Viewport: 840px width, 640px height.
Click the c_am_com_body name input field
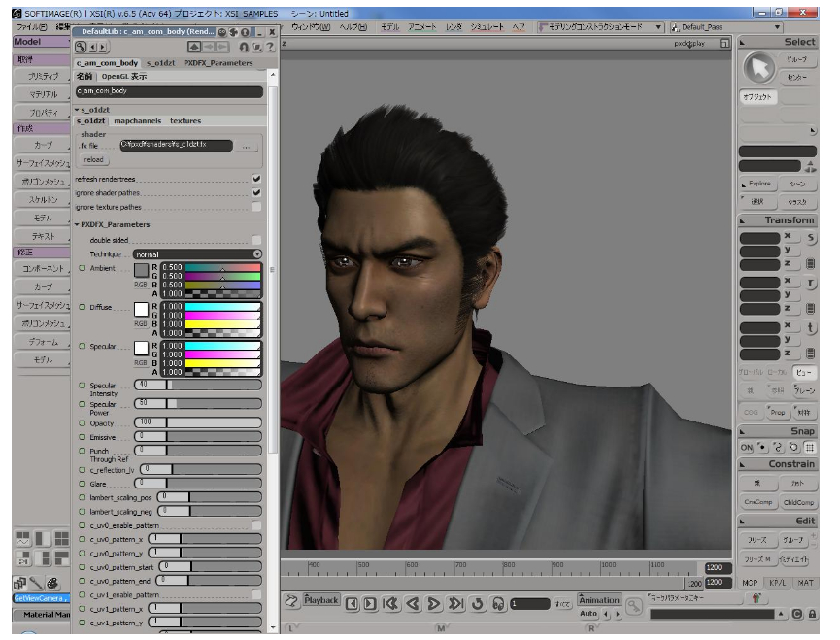[168, 91]
